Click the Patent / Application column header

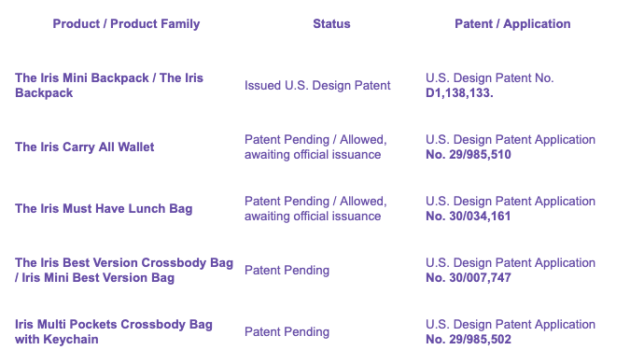512,23
